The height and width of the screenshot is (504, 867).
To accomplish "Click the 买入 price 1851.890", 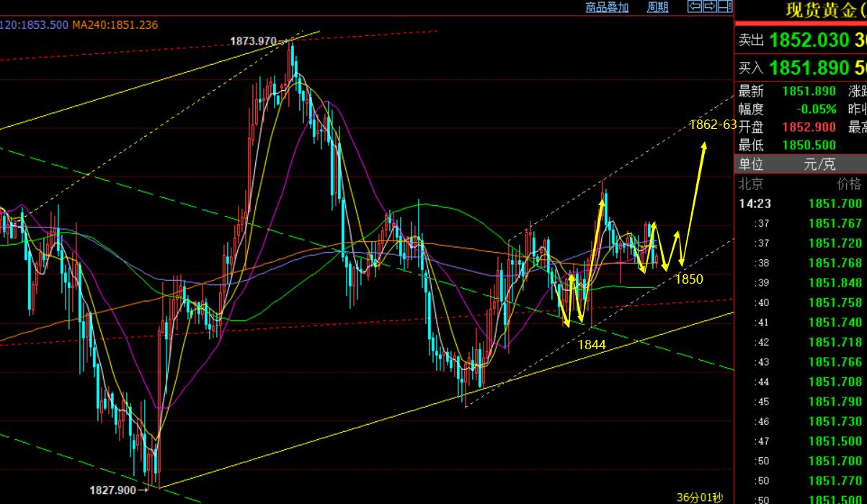I will pos(809,68).
